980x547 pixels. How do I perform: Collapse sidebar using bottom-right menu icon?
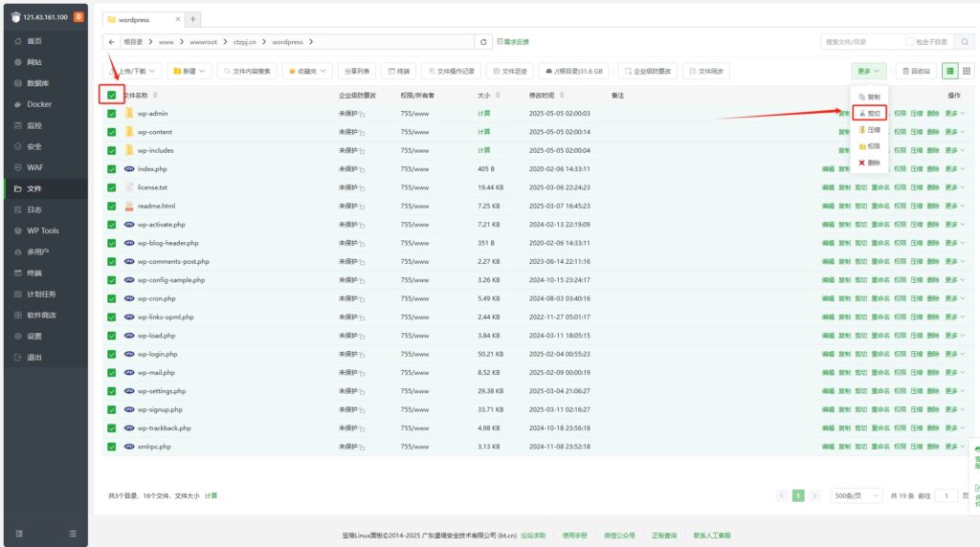pos(73,534)
